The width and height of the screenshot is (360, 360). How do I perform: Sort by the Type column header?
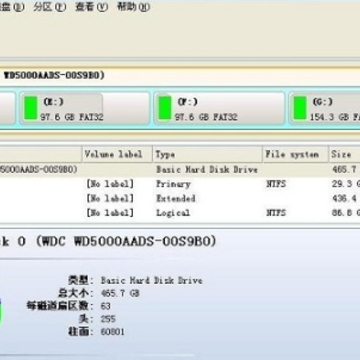coord(208,154)
